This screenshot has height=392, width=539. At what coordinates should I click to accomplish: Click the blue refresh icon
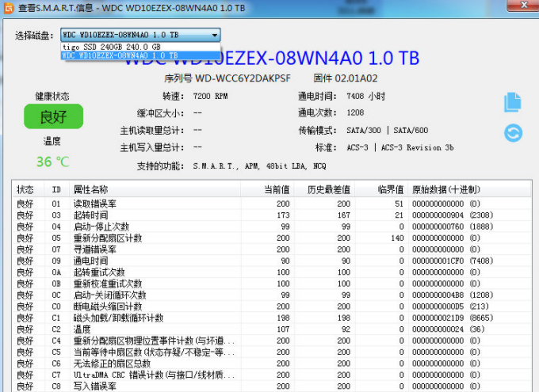click(513, 133)
